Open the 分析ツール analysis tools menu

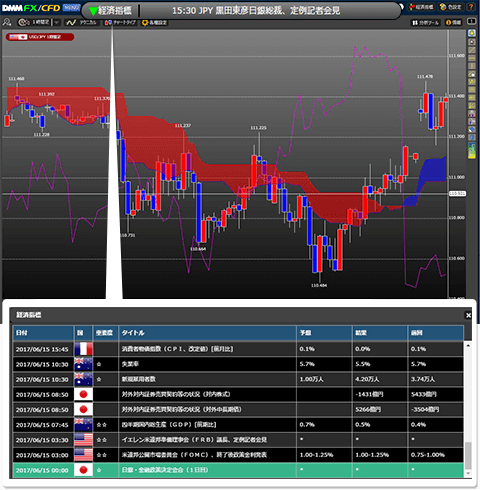pyautogui.click(x=426, y=22)
